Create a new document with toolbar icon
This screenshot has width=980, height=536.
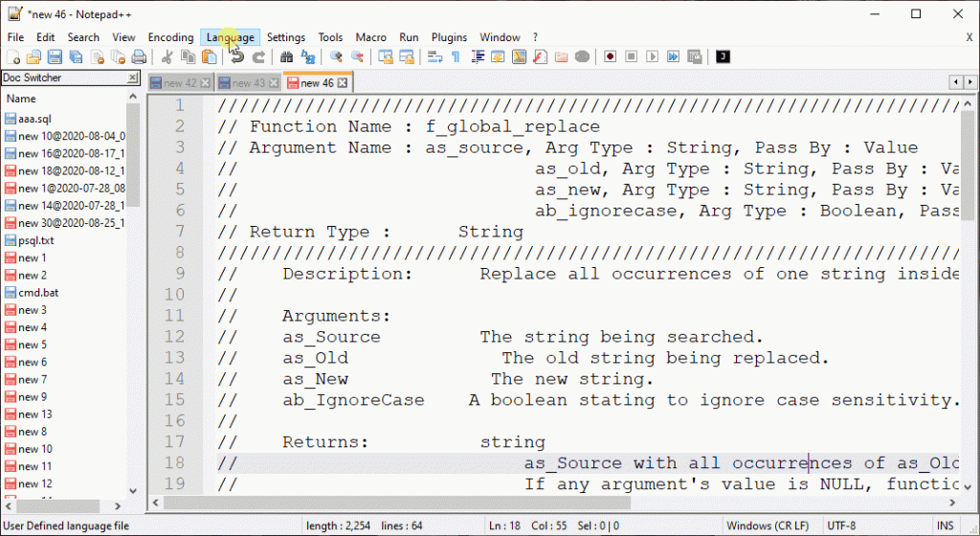tap(13, 56)
